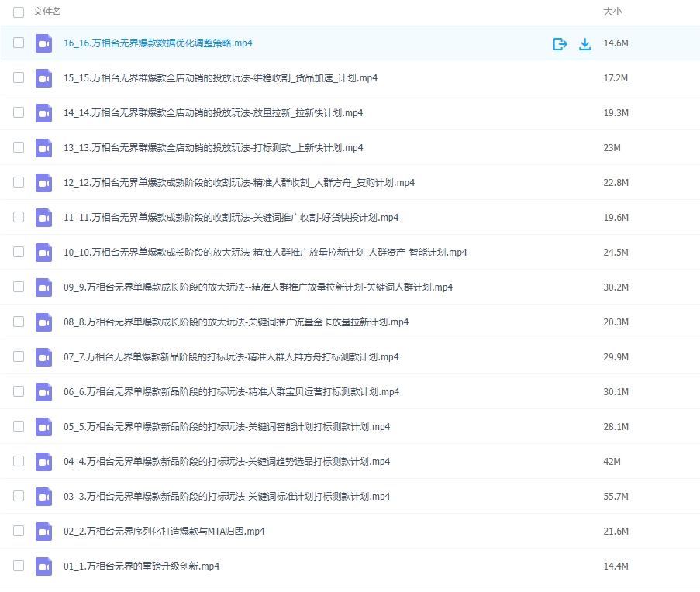Check the box for file 16_16
700x592 pixels.
[x=19, y=43]
